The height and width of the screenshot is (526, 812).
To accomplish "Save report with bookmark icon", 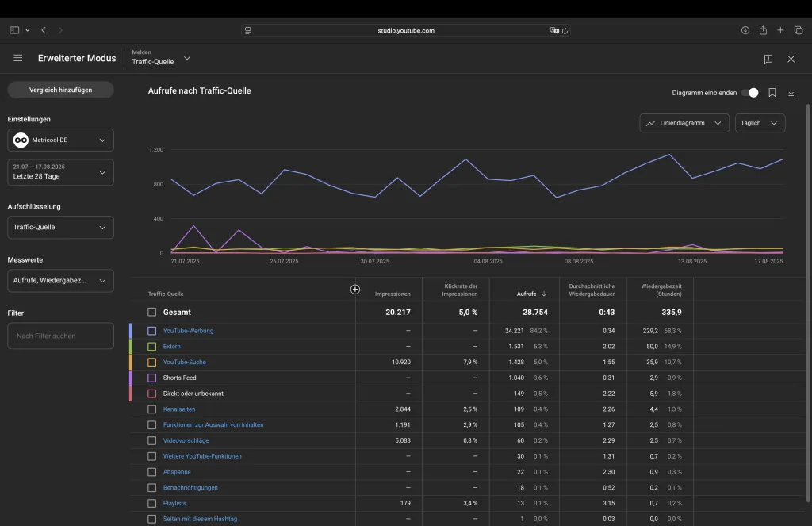I will pos(772,93).
